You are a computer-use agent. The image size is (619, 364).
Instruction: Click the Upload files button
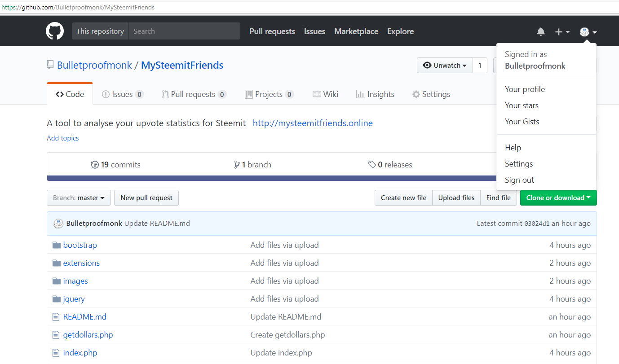point(456,198)
